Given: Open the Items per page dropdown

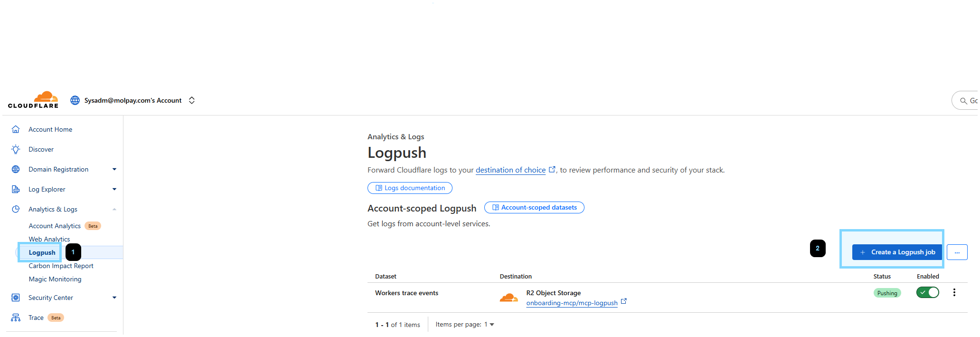Looking at the screenshot, I should coord(490,324).
